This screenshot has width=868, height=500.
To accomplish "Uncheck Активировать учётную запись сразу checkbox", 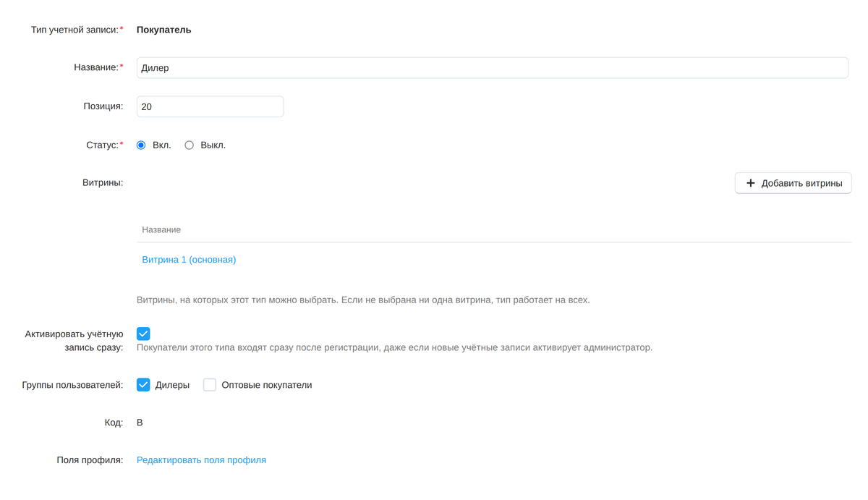I will tap(143, 334).
